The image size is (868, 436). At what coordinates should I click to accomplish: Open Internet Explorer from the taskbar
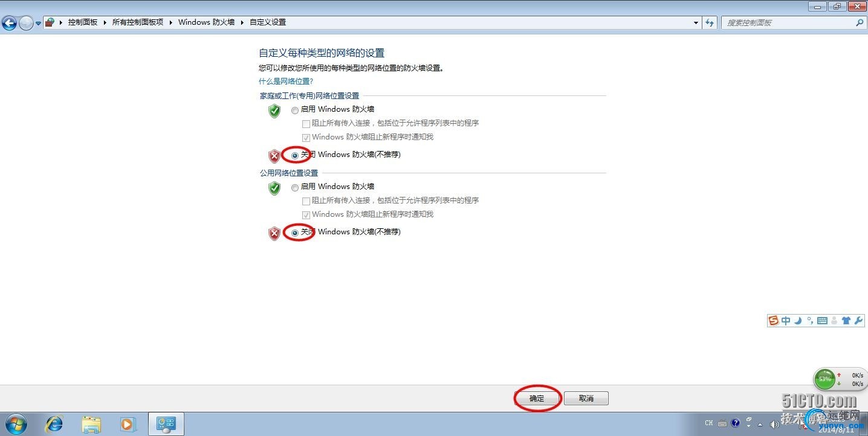(x=54, y=424)
